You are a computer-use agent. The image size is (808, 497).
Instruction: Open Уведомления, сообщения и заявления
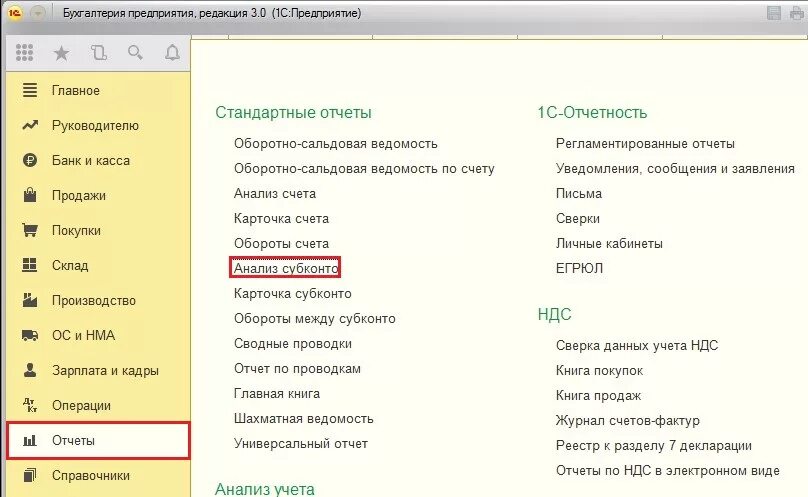click(675, 169)
